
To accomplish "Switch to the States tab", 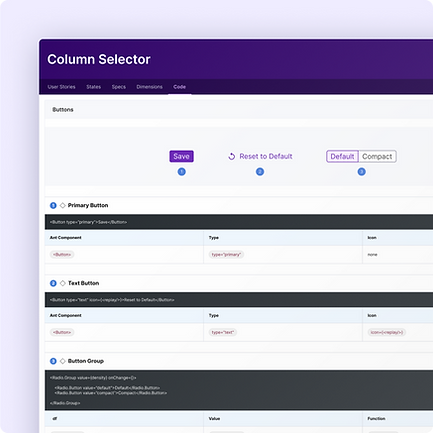I will (x=94, y=87).
